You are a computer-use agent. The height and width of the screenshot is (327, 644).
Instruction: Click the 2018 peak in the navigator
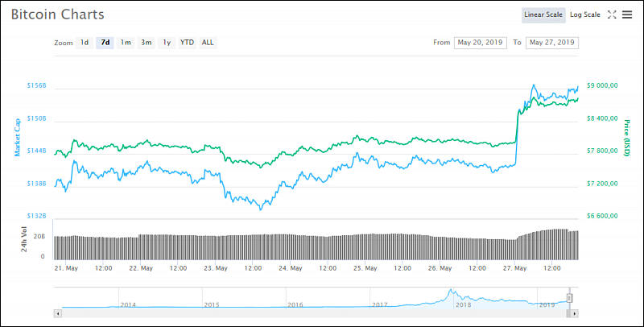coord(452,292)
